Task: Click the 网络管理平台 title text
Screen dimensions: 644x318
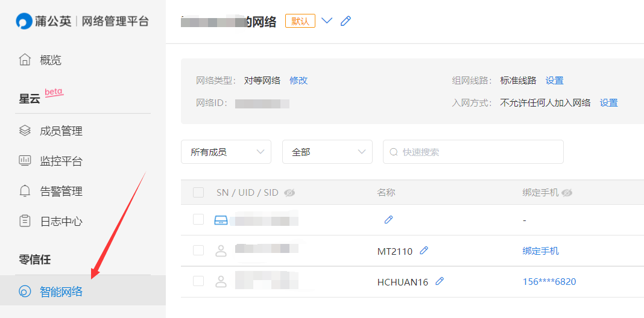Action: point(115,21)
